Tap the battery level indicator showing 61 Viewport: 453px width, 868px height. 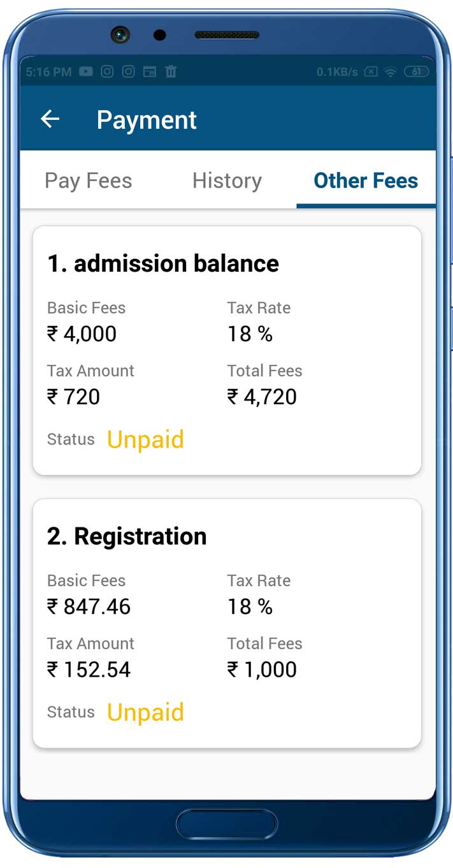[414, 71]
